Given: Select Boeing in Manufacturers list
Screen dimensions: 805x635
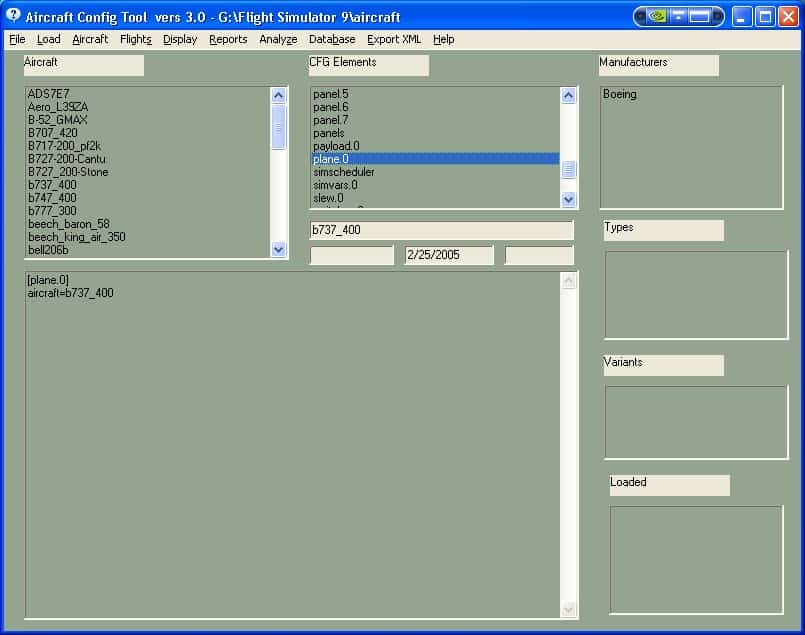Looking at the screenshot, I should pyautogui.click(x=620, y=95).
